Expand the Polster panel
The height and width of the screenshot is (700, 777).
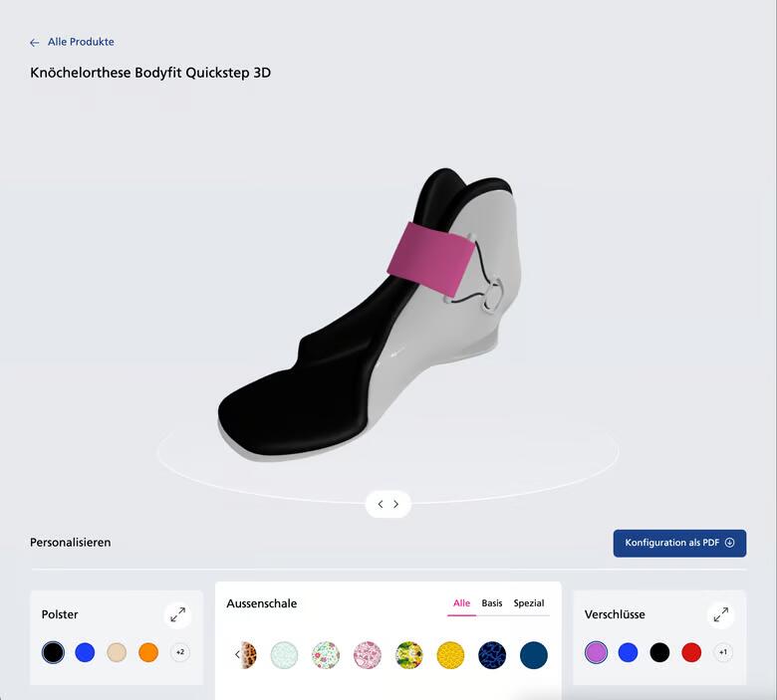click(x=177, y=615)
